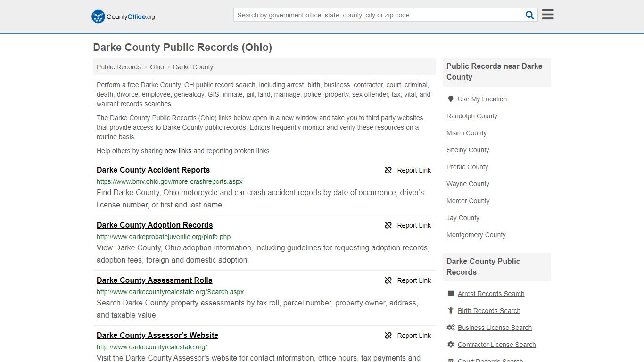Open Arrest Records Search
This screenshot has width=644, height=362.
click(x=491, y=294)
